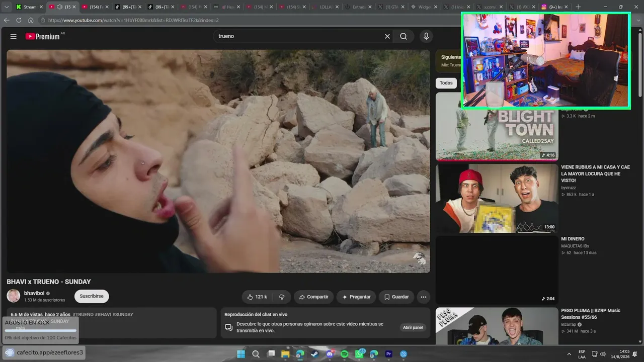Open a new browser tab
This screenshot has height=362, width=644.
coord(578,7)
